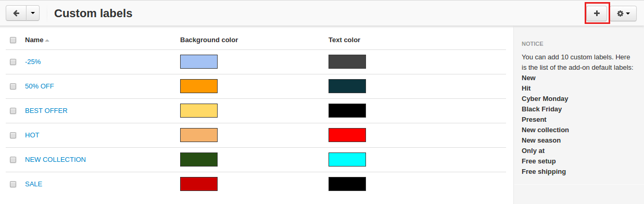Screen dimensions: 644x204
Task: Open the NEW COLLECTION label link
Action: pos(55,160)
